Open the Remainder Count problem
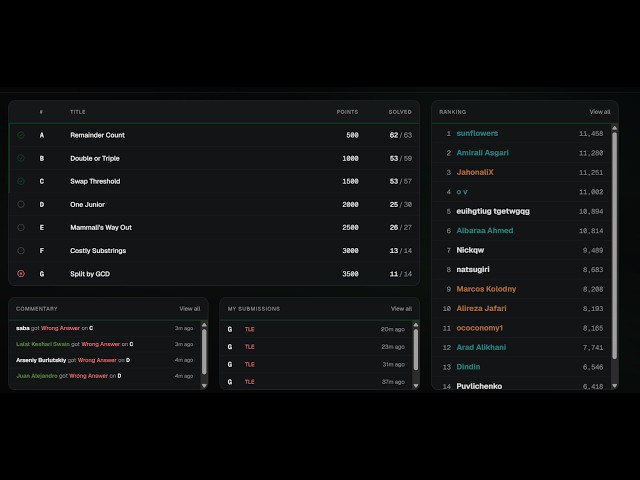 tap(97, 135)
